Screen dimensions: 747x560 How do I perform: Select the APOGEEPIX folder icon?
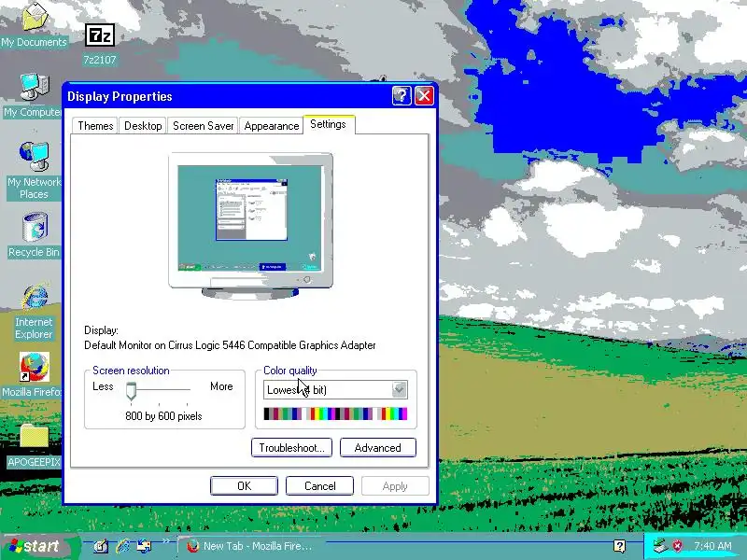coord(34,445)
